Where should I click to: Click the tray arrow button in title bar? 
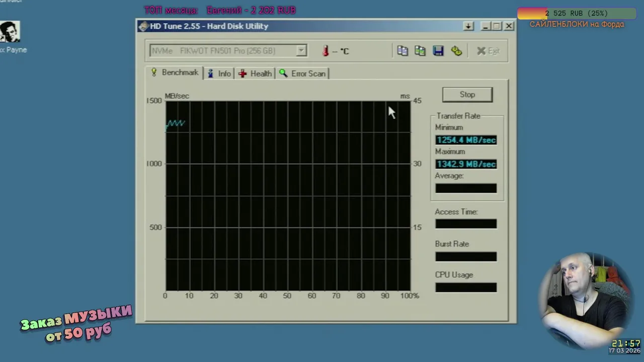click(x=468, y=26)
